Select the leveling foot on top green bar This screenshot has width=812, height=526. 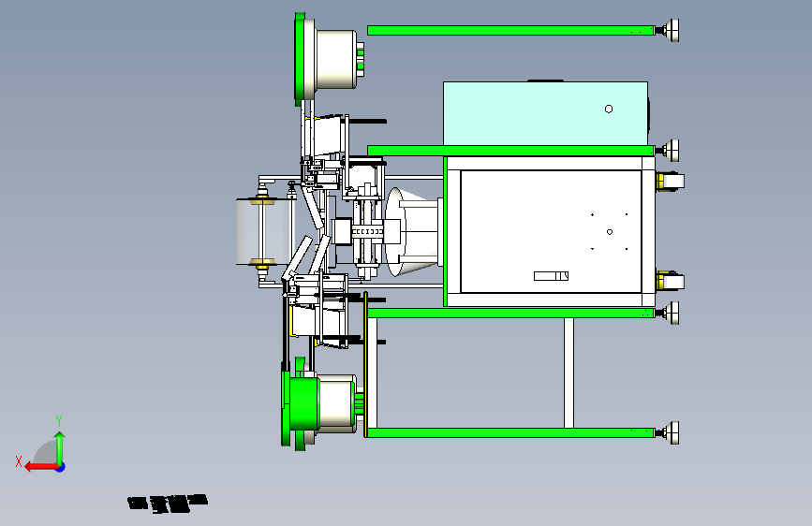[668, 31]
